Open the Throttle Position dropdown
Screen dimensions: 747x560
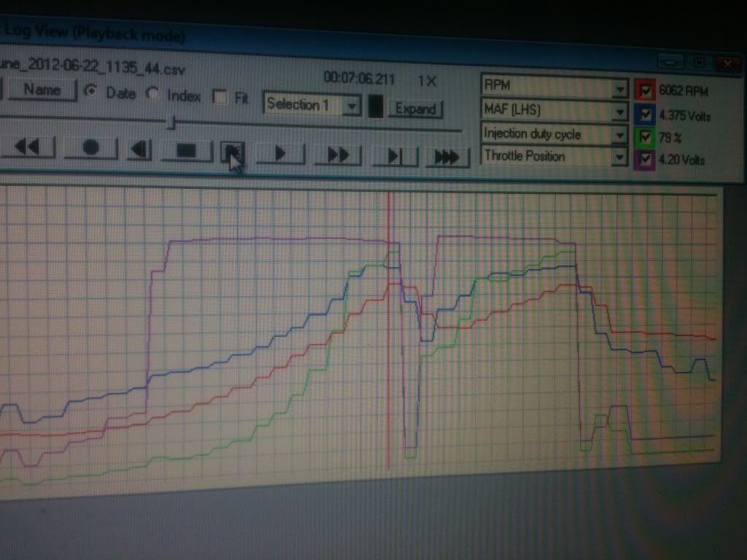[x=619, y=157]
